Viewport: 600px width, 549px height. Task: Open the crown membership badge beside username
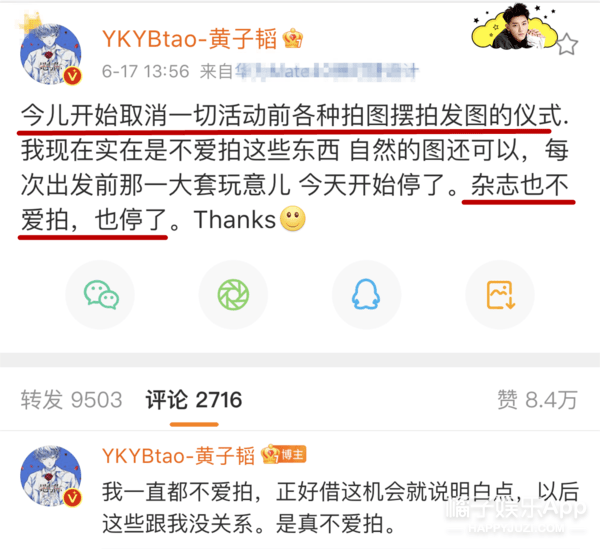293,39
